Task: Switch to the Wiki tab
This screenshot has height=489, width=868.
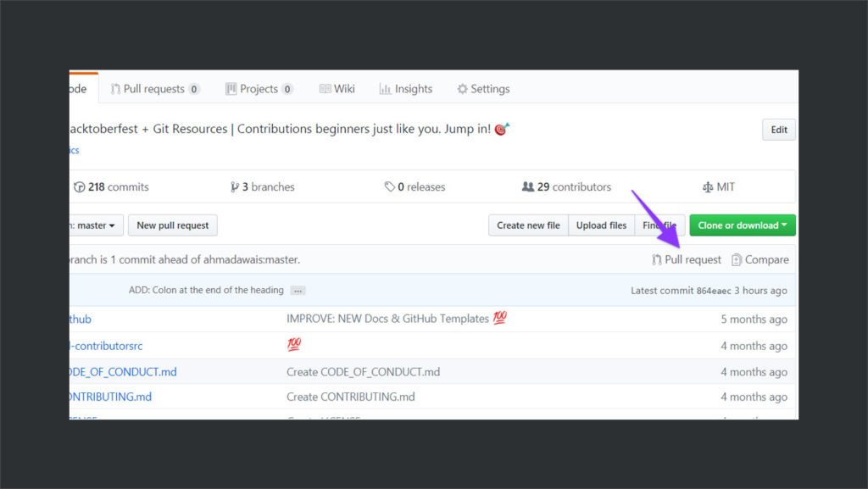Action: (337, 89)
